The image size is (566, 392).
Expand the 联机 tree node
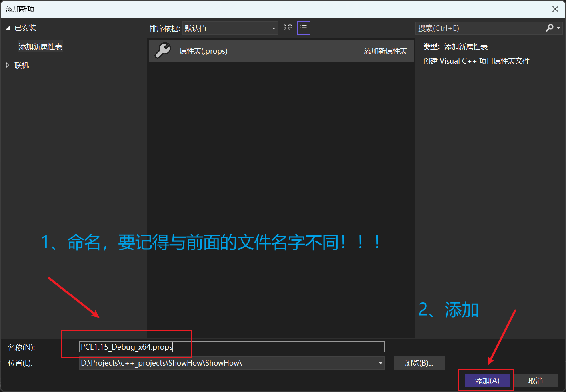coord(8,65)
